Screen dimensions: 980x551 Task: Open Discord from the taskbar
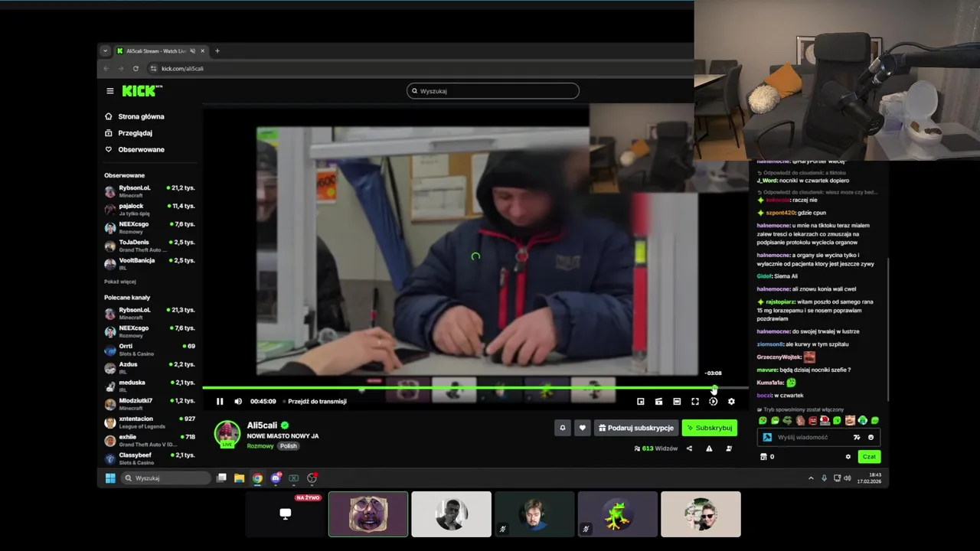(x=276, y=478)
